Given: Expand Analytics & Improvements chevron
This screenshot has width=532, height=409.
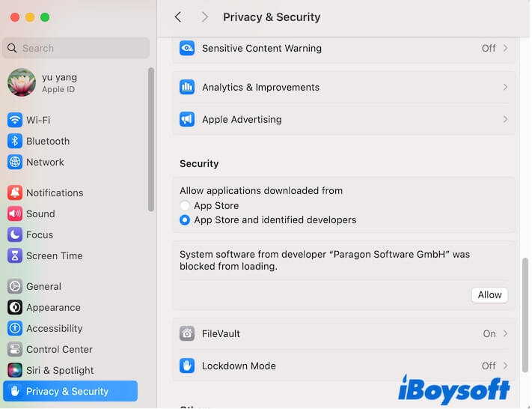Looking at the screenshot, I should tap(506, 88).
